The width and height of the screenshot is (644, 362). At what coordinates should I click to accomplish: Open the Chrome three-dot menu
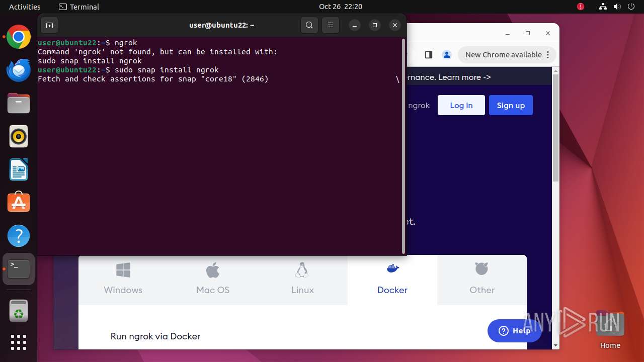tap(549, 55)
